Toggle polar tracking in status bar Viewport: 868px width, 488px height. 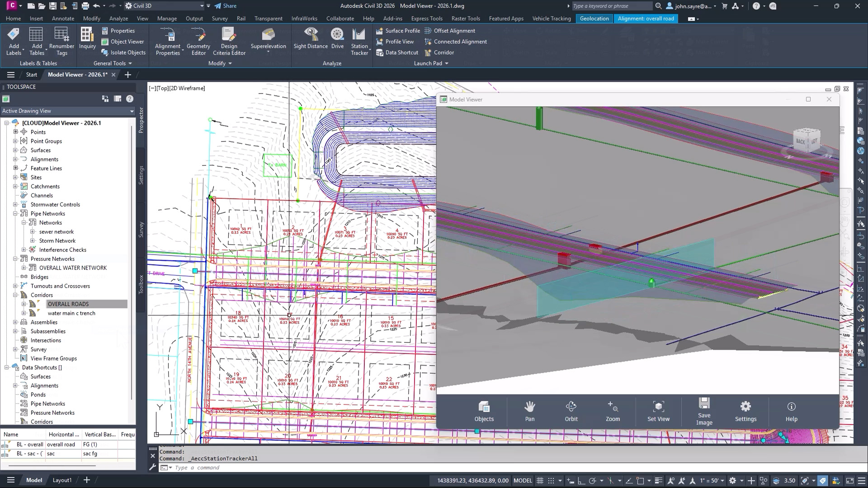pyautogui.click(x=592, y=481)
